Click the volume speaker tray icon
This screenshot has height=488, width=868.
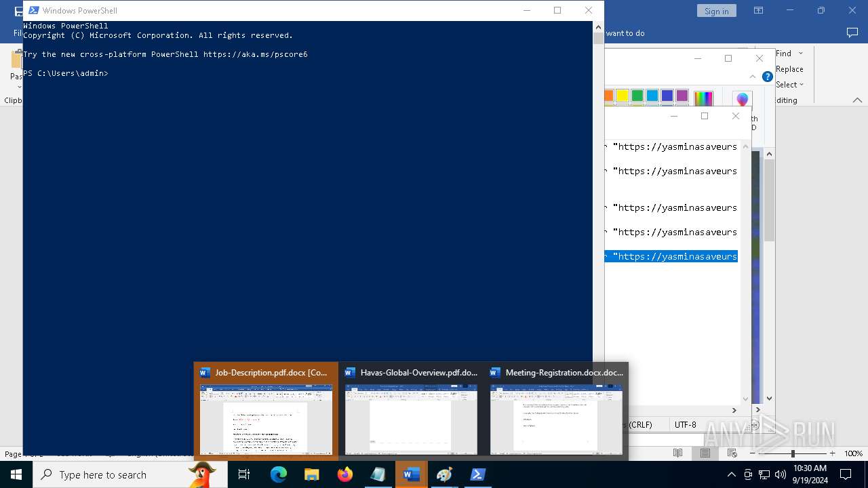click(x=780, y=474)
